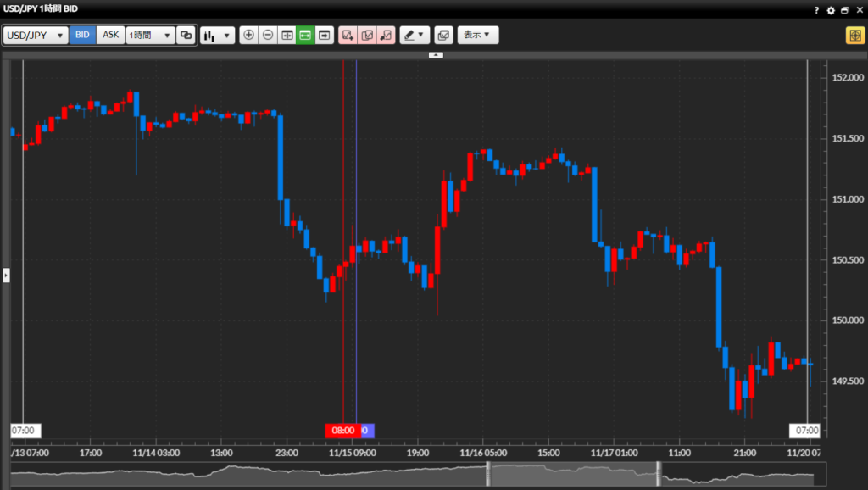Zoom out with the minus magnifier icon
The width and height of the screenshot is (868, 490).
(268, 36)
